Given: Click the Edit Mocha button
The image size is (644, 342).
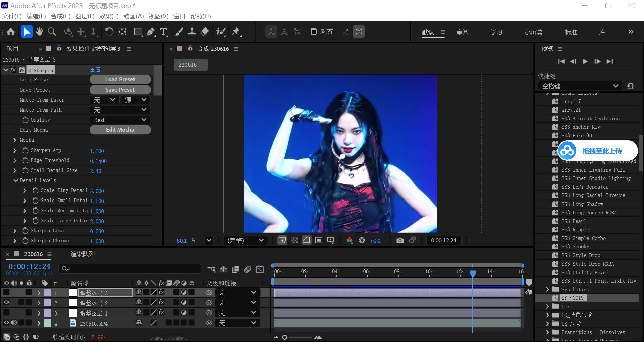Looking at the screenshot, I should click(x=120, y=130).
